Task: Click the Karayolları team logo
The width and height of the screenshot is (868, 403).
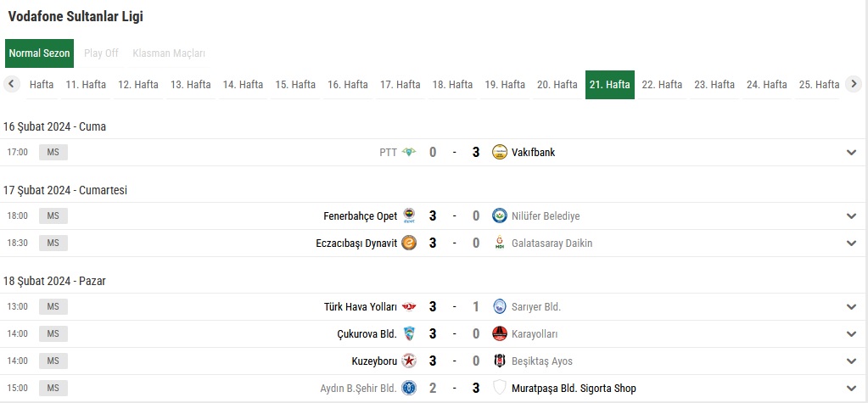Action: [x=499, y=333]
